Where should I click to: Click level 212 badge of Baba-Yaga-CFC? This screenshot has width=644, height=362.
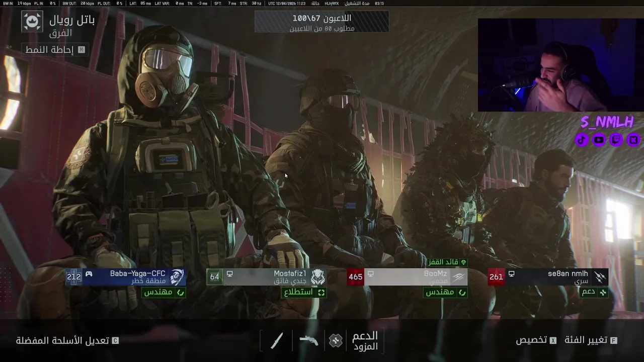(x=73, y=277)
